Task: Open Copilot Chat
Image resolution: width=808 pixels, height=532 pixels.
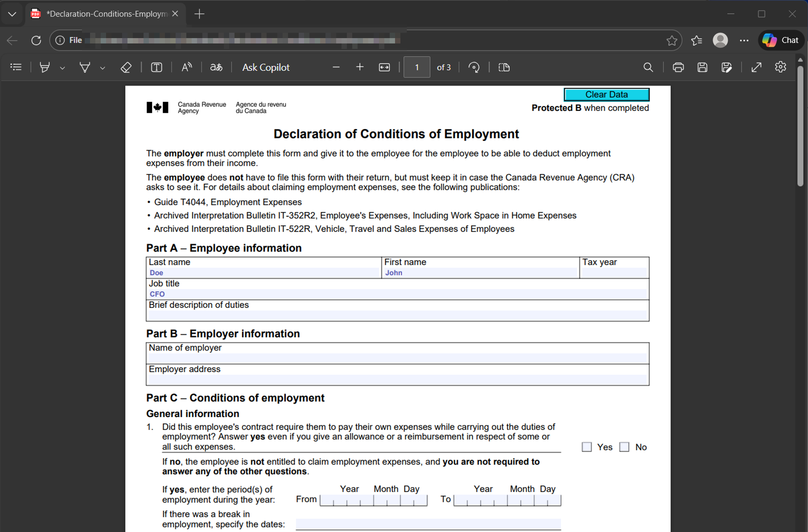Action: 781,40
